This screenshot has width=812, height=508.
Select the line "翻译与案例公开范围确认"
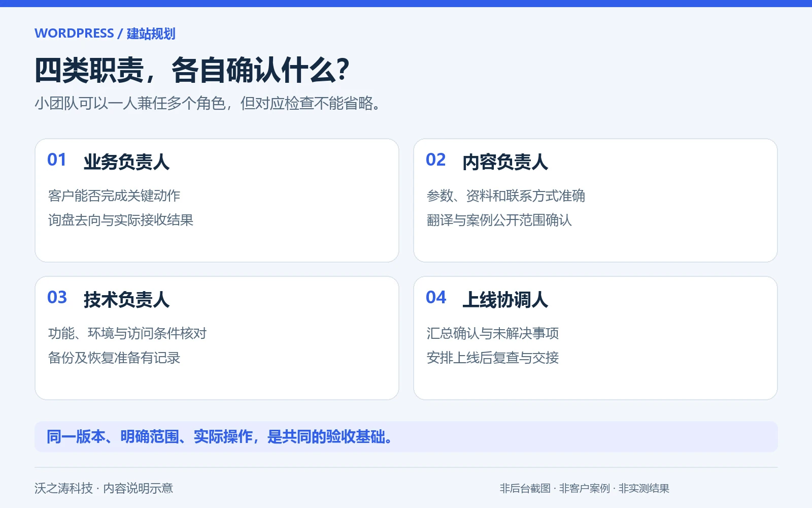(x=499, y=220)
